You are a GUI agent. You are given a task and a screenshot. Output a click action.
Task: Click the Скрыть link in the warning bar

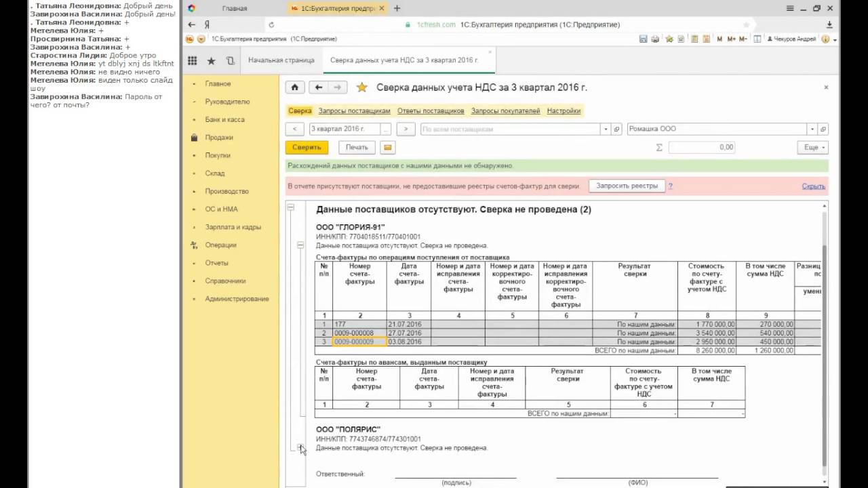point(813,186)
